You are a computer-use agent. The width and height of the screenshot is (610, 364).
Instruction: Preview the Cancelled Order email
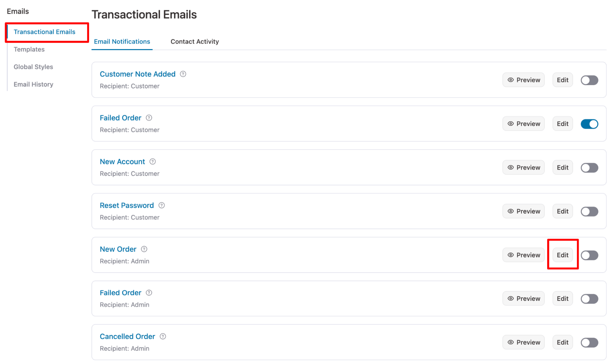point(523,342)
